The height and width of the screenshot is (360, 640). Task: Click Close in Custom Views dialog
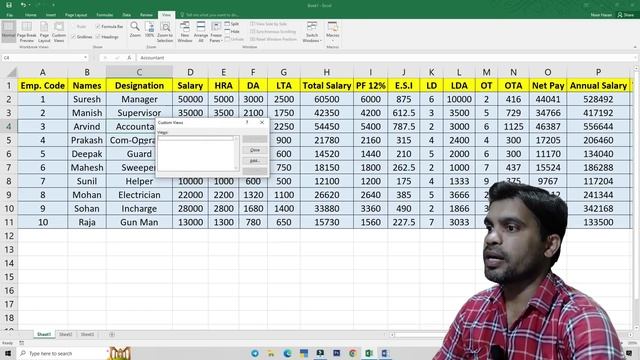(x=255, y=150)
